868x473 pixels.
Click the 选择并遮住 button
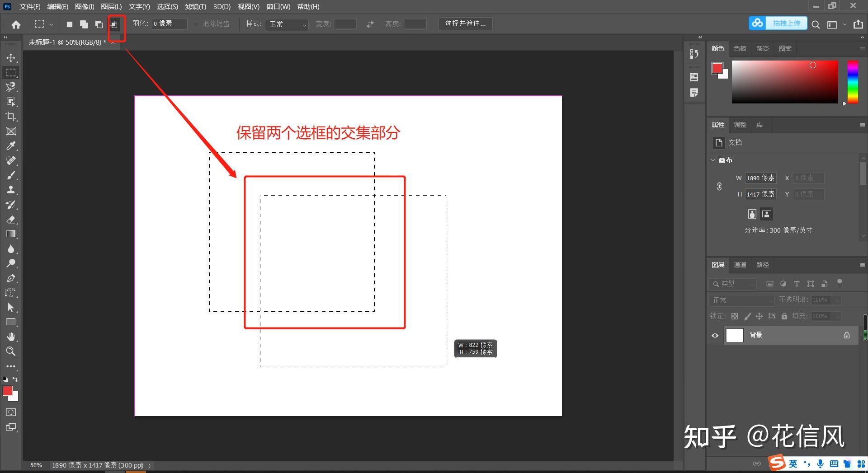click(465, 23)
